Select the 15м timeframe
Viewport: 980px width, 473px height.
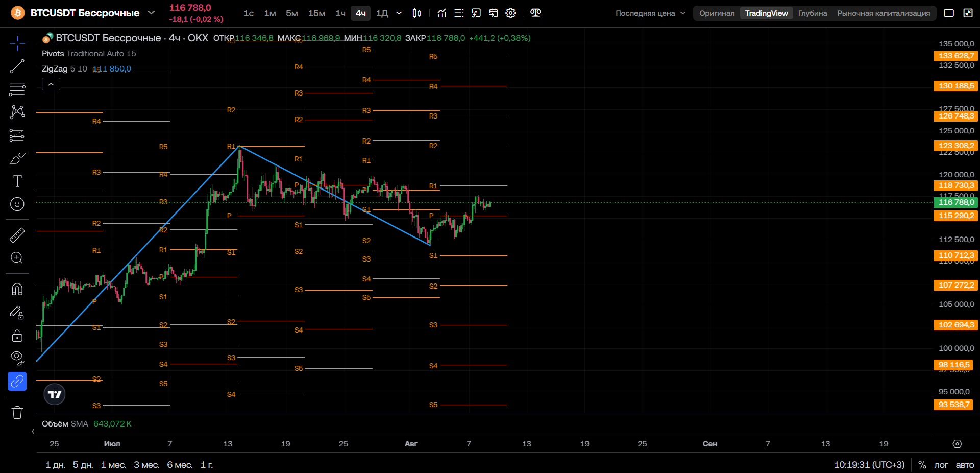(x=316, y=13)
